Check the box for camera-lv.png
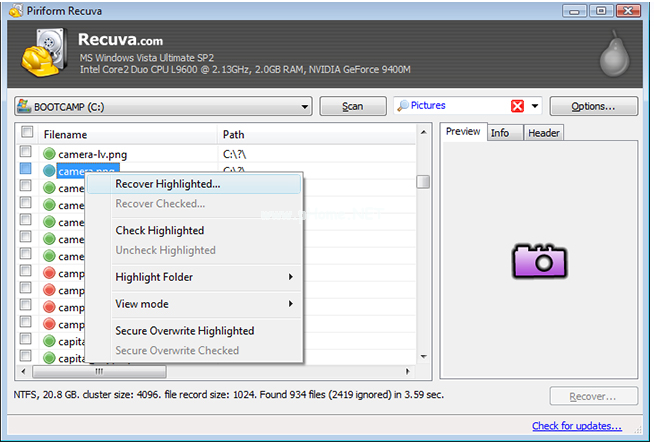The width and height of the screenshot is (654, 446). pos(27,154)
